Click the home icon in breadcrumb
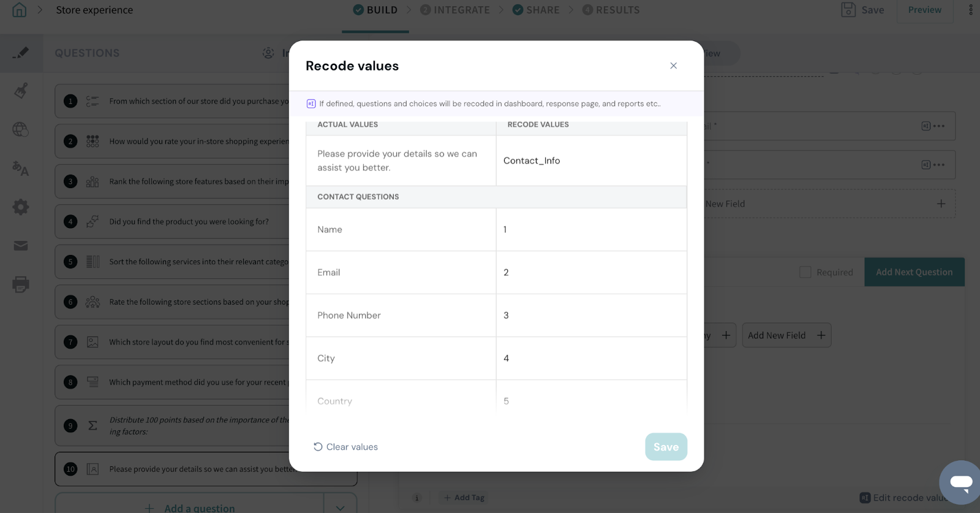The height and width of the screenshot is (513, 980). point(20,10)
